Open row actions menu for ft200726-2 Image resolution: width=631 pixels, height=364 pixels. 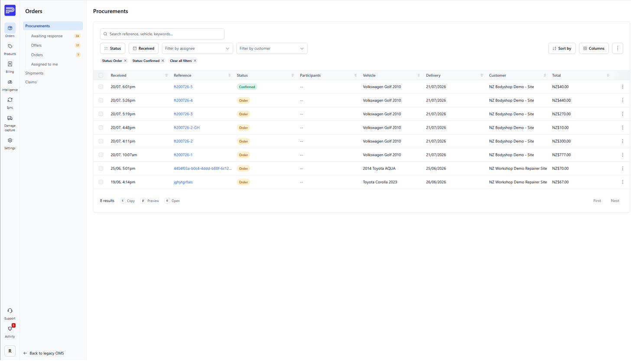tap(623, 141)
